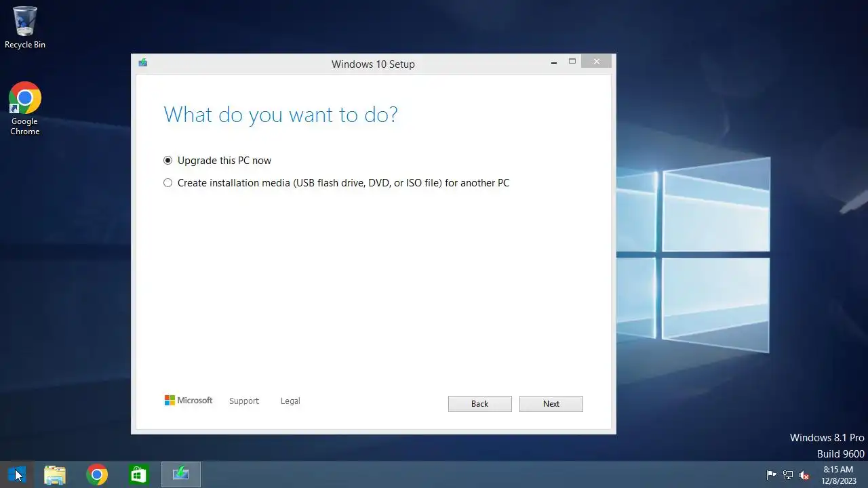The width and height of the screenshot is (868, 488).
Task: Open the Support link
Action: (244, 401)
